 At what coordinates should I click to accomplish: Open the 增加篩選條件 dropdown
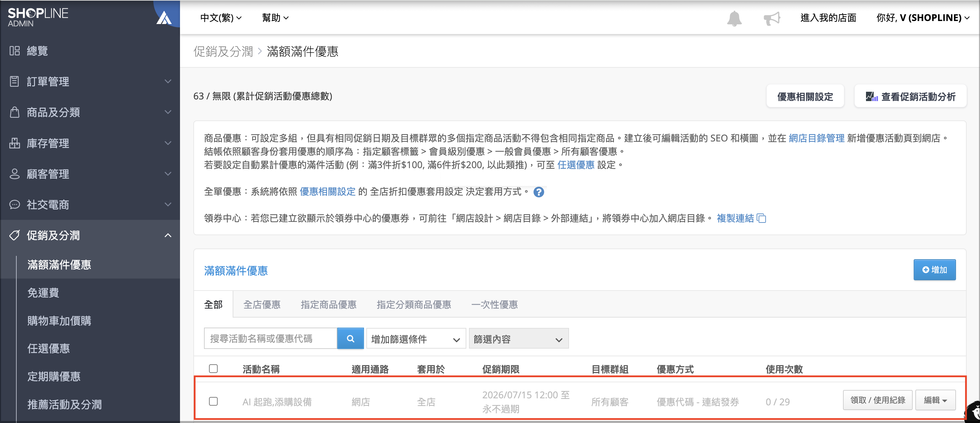(416, 339)
